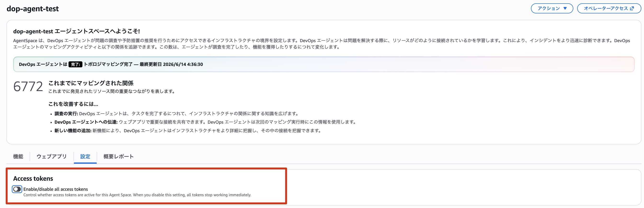Click the Access tokens heading
644x208 pixels.
click(x=33, y=179)
